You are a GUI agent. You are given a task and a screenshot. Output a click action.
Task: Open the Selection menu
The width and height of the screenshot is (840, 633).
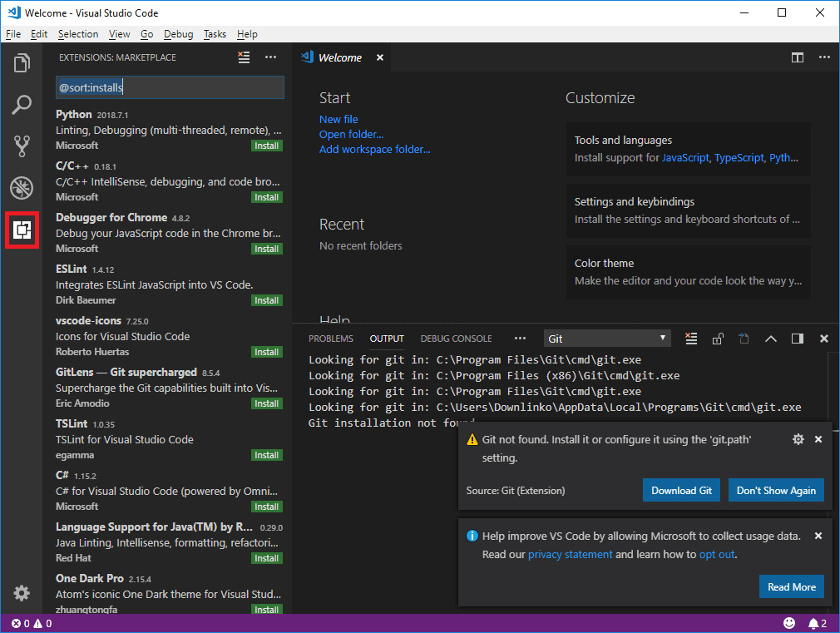coord(78,34)
